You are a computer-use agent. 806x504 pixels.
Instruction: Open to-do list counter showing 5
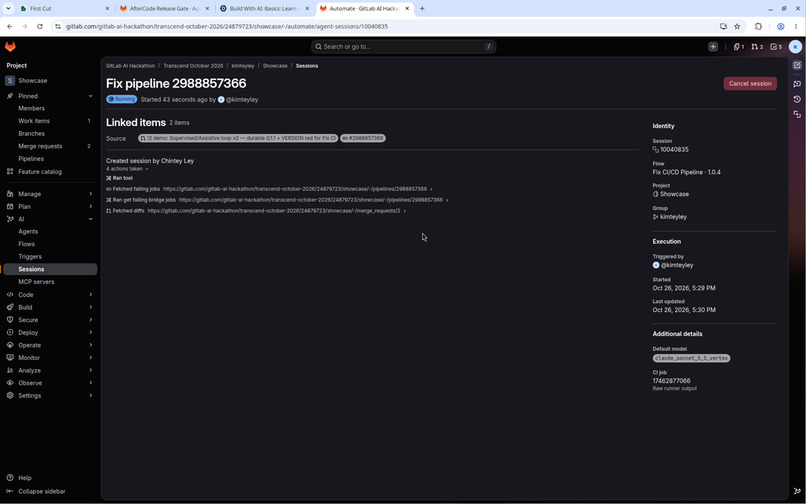[x=776, y=47]
